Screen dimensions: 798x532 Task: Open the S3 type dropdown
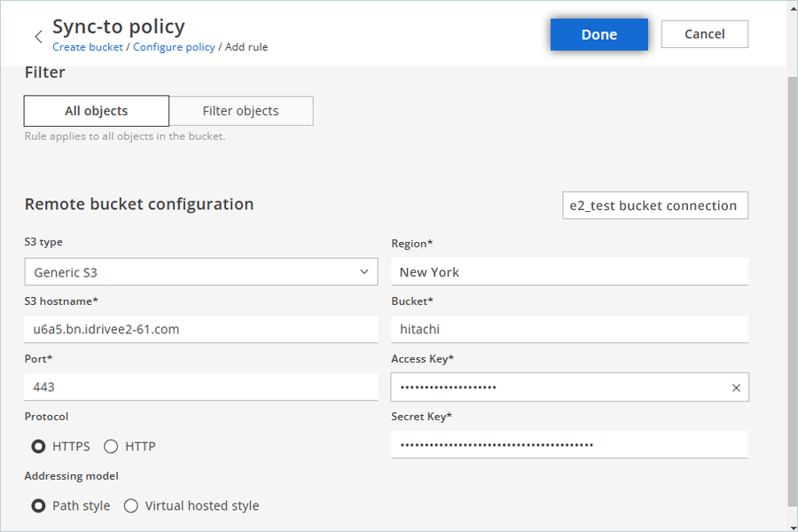(x=201, y=272)
